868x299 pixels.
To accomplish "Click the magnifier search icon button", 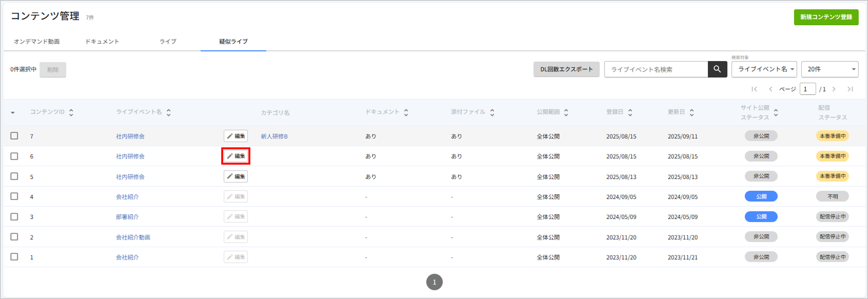I will pyautogui.click(x=717, y=69).
